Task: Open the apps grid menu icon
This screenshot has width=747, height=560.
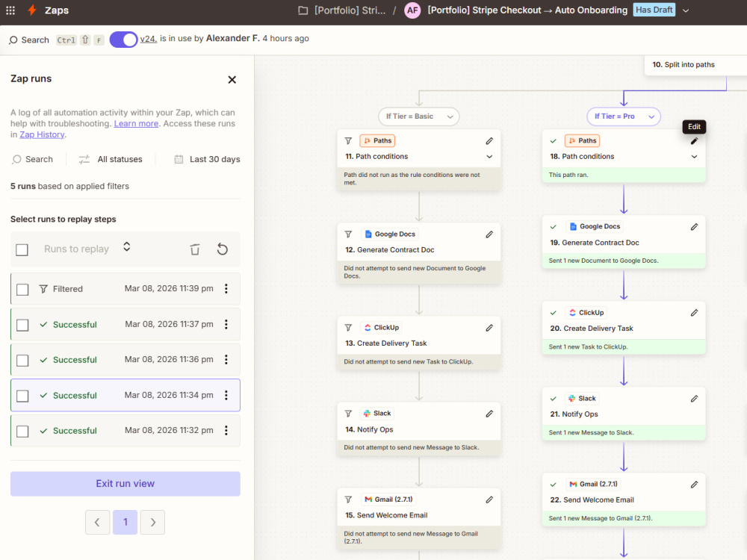Action: click(10, 10)
